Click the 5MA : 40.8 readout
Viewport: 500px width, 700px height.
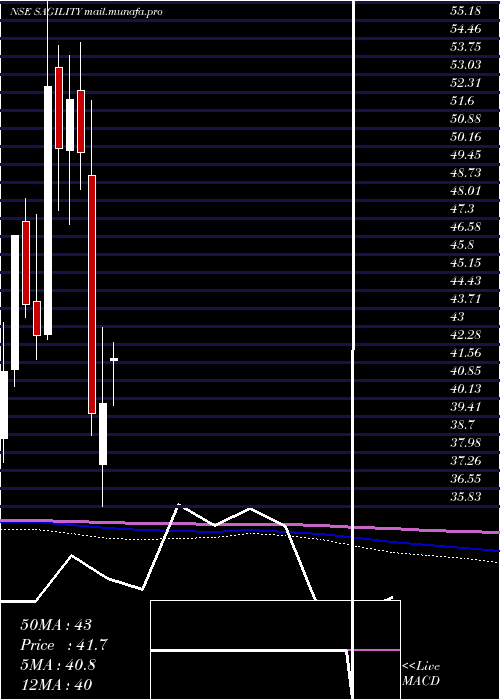[58, 665]
